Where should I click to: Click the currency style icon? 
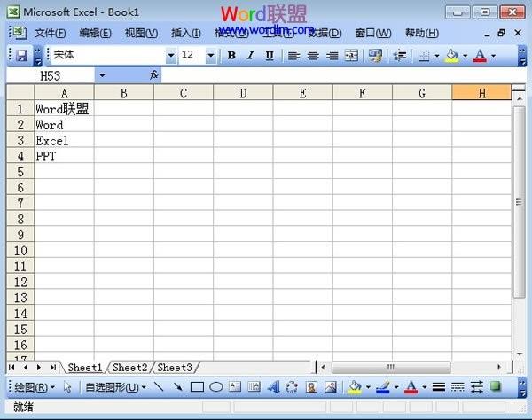[375, 55]
